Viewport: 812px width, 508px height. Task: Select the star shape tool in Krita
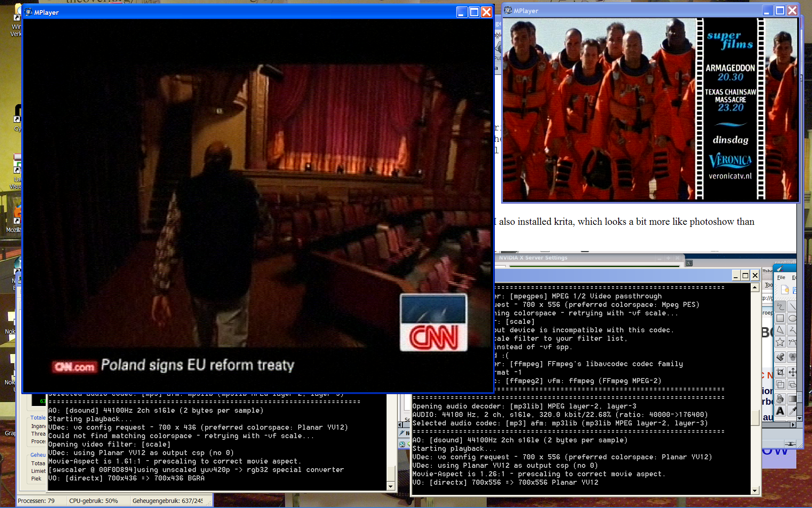point(780,342)
